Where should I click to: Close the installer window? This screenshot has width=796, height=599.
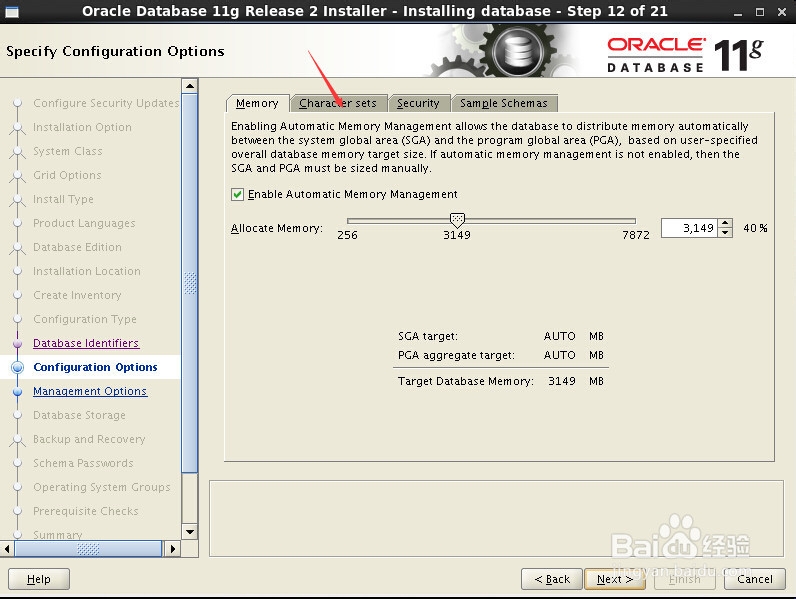tap(782, 12)
